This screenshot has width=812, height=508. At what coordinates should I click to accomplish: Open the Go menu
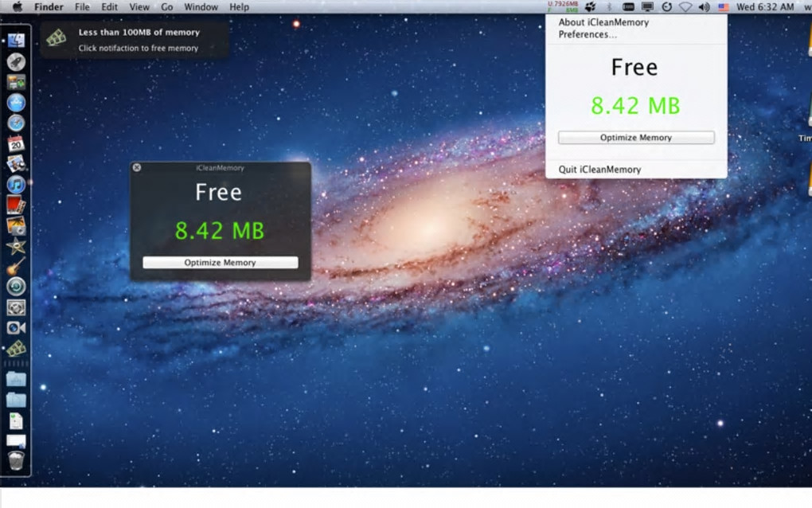click(166, 6)
